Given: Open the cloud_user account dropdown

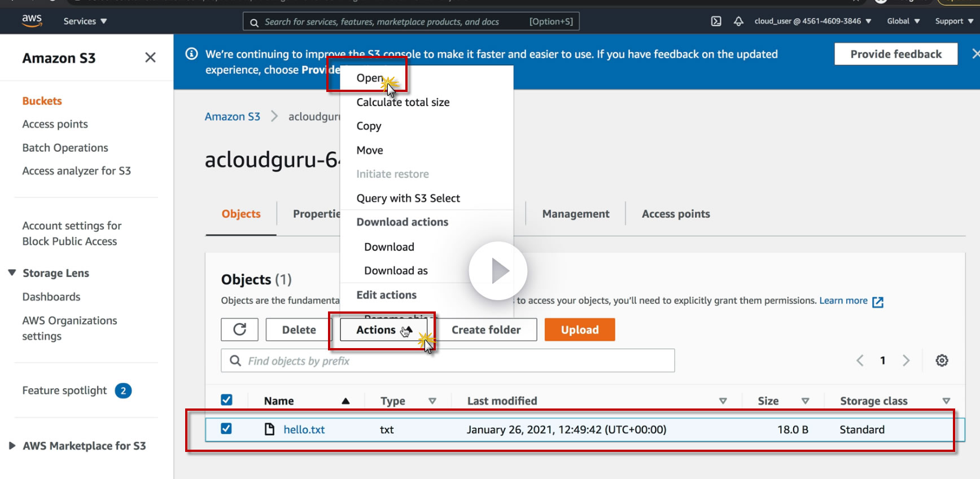Looking at the screenshot, I should (x=813, y=21).
